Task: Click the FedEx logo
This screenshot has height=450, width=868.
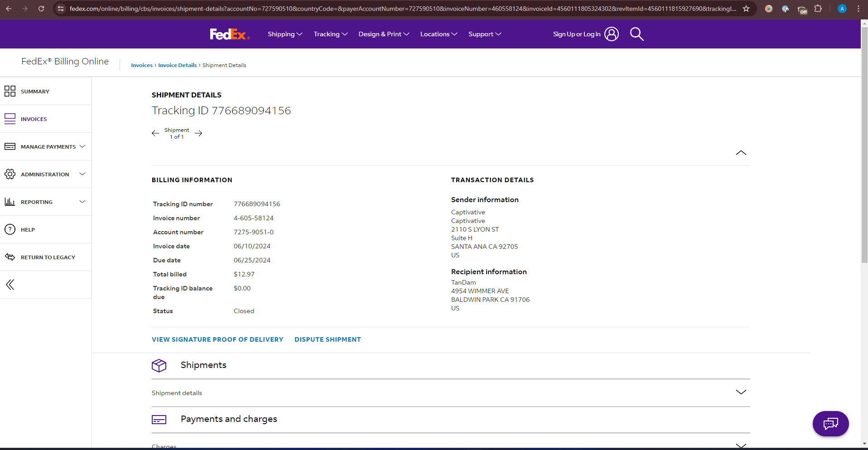Action: click(230, 34)
